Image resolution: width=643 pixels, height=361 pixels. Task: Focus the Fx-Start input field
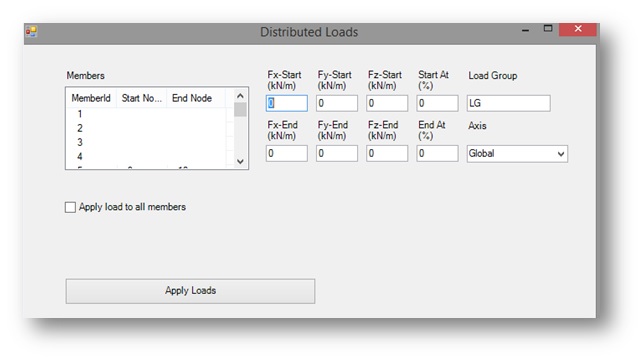click(x=287, y=103)
